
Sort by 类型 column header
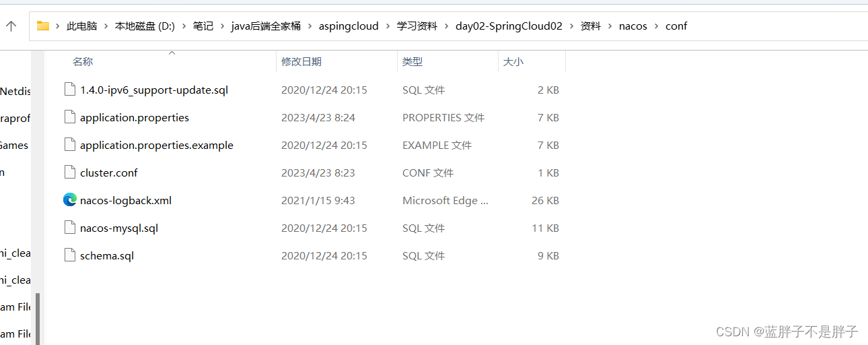coord(412,61)
